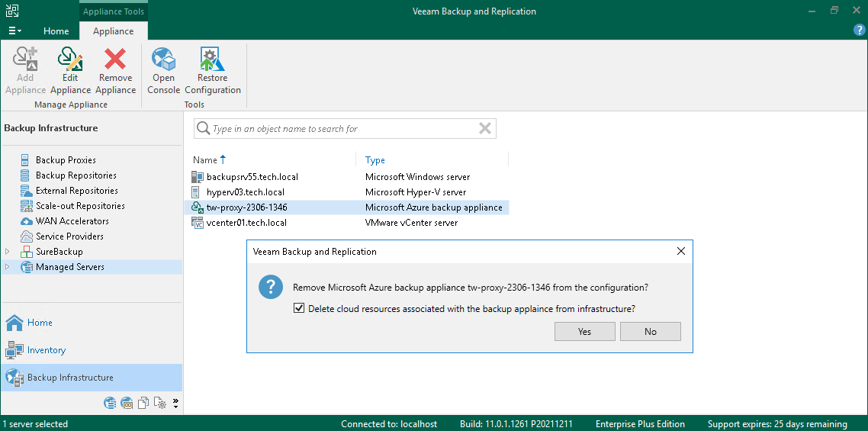
Task: Select the WAN Accelerators tree label
Action: 72,221
